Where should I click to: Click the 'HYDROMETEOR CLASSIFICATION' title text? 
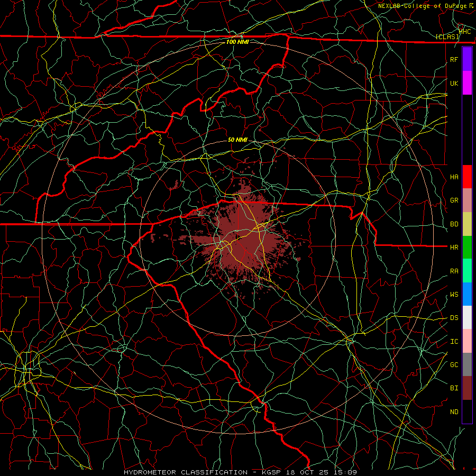point(186,472)
